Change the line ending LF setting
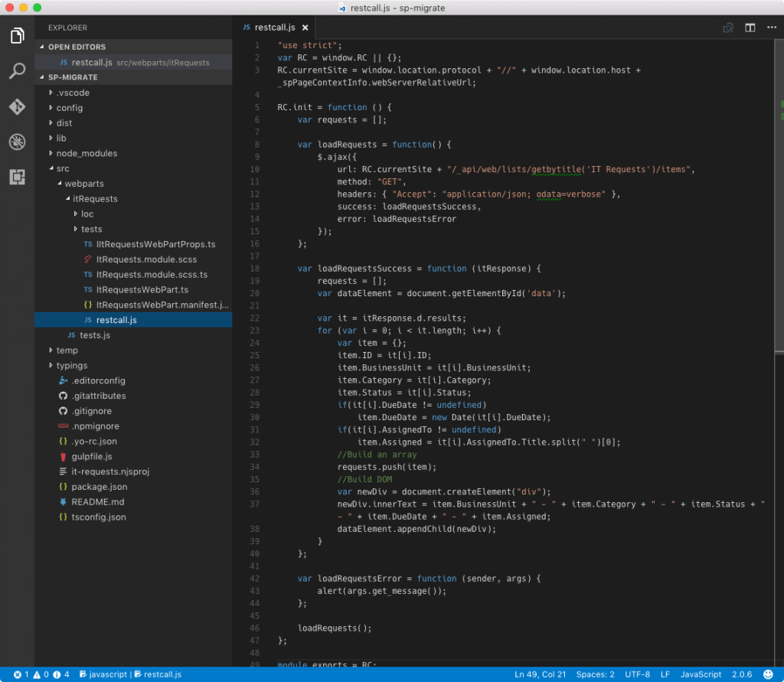The image size is (784, 682). 665,674
